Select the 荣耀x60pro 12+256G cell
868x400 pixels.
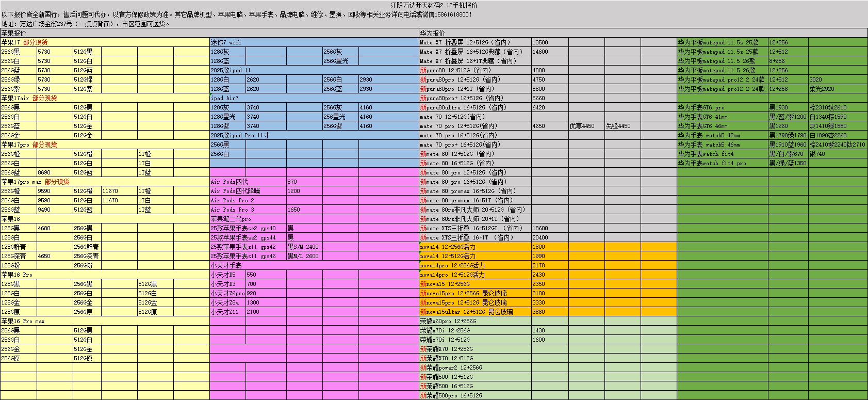tap(448, 321)
